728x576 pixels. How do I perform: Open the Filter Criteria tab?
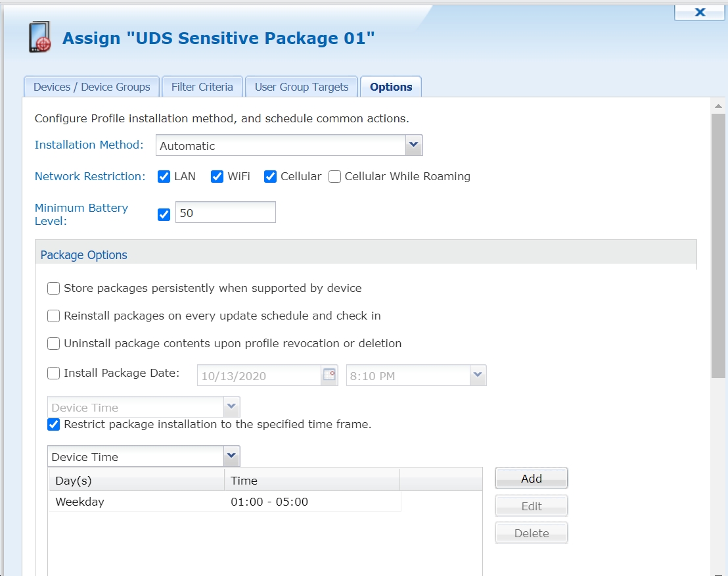coord(202,87)
